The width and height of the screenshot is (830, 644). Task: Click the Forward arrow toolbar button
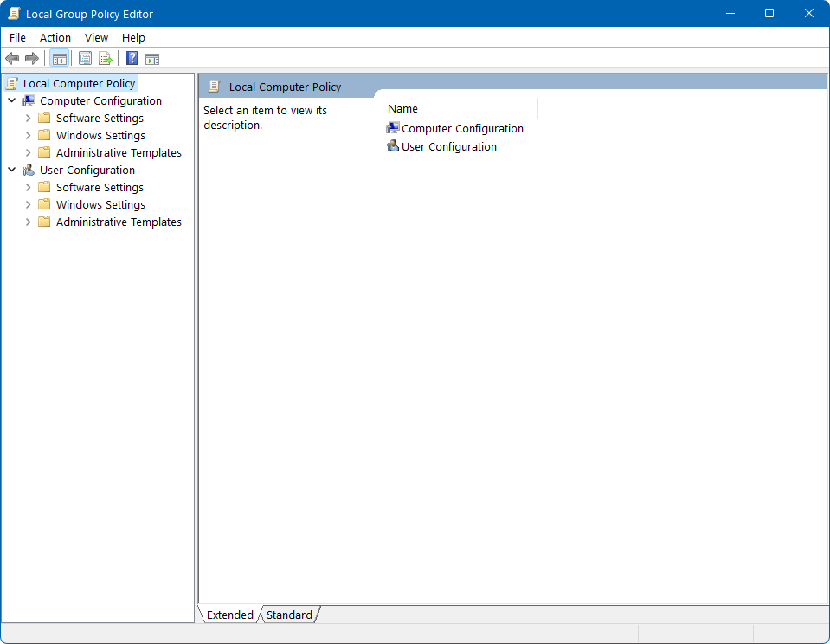tap(32, 58)
